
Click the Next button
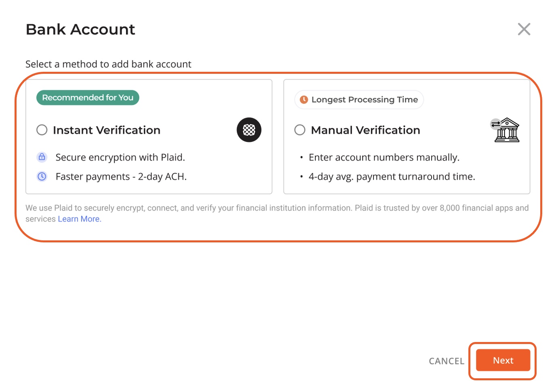pyautogui.click(x=503, y=360)
